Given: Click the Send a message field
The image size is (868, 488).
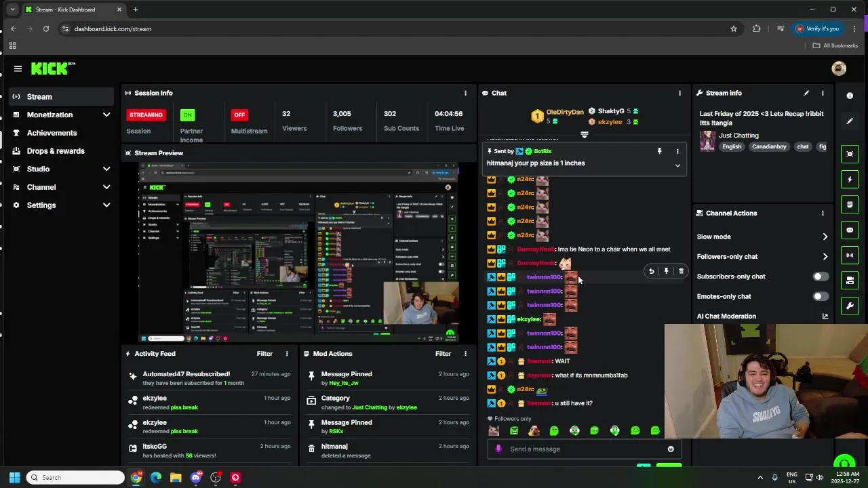Looking at the screenshot, I should point(584,449).
